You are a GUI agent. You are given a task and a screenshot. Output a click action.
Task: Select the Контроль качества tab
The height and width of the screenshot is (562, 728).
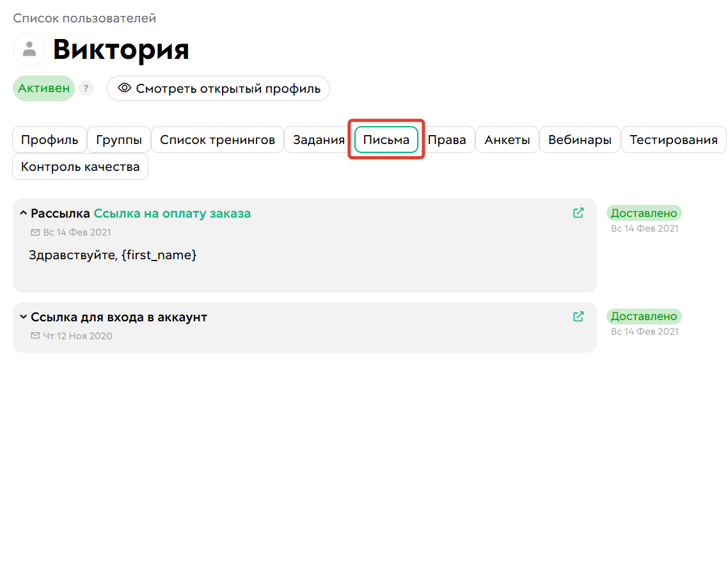click(x=80, y=166)
